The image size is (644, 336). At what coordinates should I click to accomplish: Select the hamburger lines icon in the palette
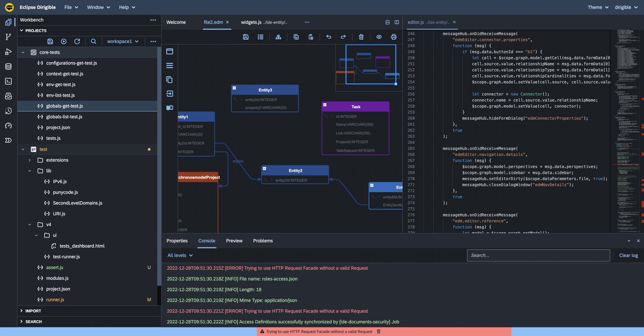coord(170,65)
